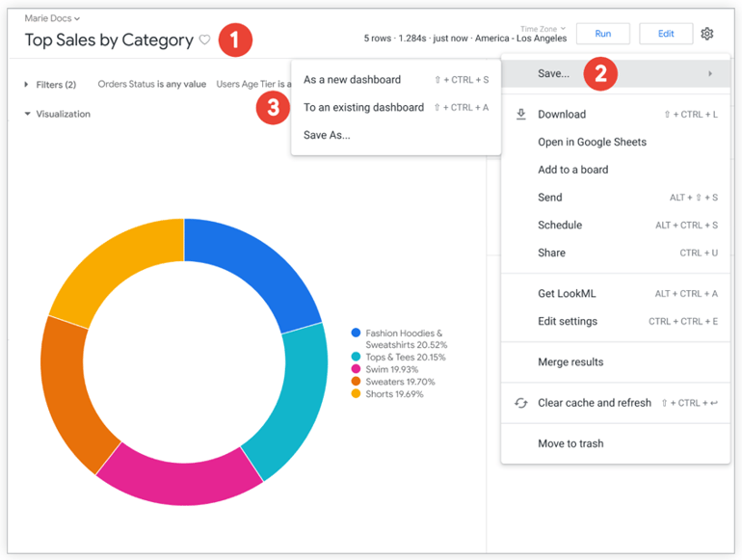The height and width of the screenshot is (560, 742).
Task: Click the yellow Shorts legend dot
Action: [x=356, y=394]
